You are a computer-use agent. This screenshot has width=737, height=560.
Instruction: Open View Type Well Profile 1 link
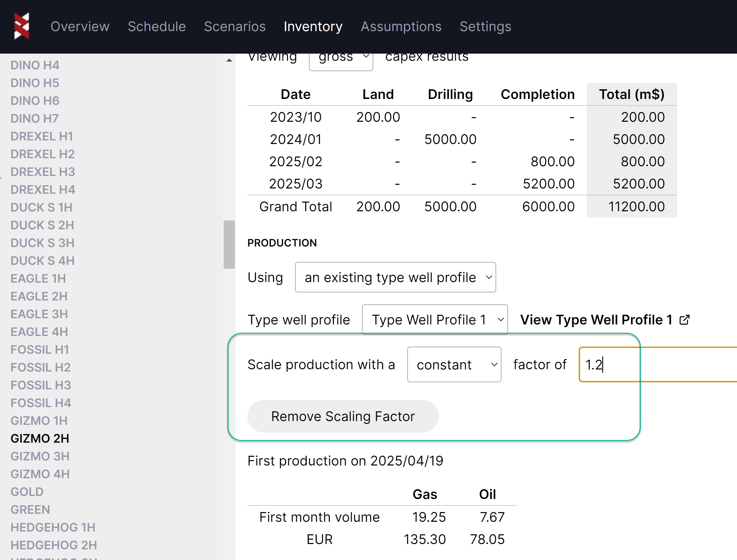(596, 320)
